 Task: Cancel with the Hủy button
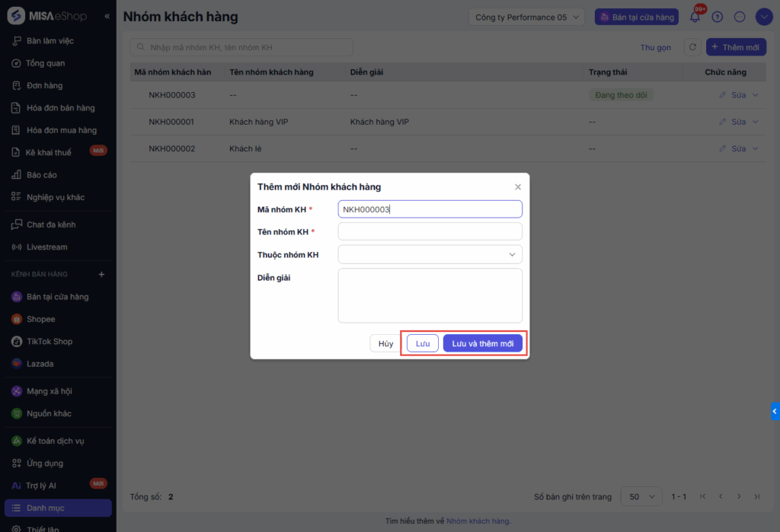coord(386,344)
